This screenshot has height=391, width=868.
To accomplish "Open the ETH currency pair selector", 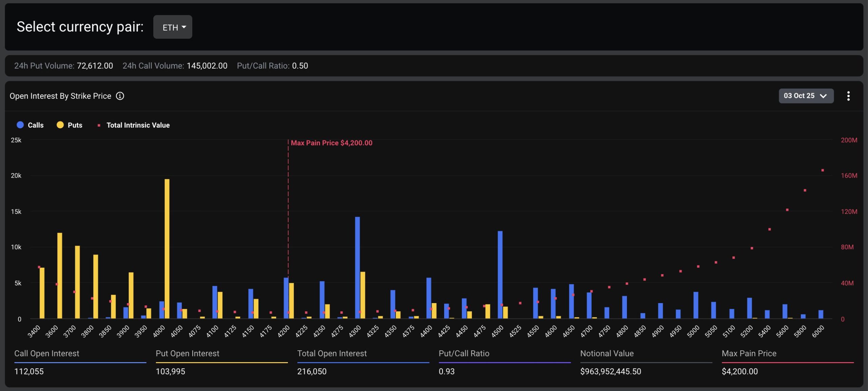I will pos(173,27).
